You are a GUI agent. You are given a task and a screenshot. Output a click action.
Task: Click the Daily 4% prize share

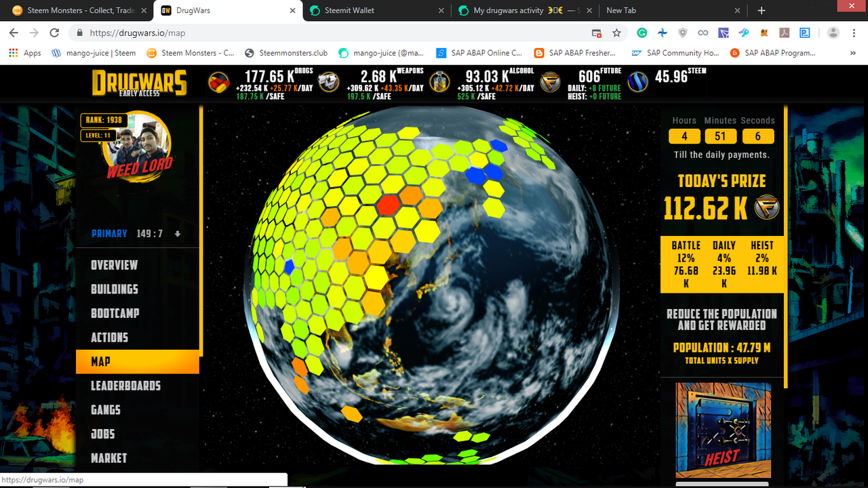coord(724,264)
